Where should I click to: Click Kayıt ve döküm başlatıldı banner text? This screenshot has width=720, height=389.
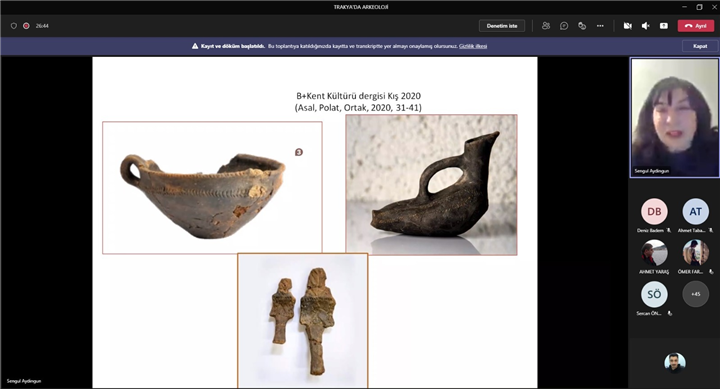[x=233, y=46]
